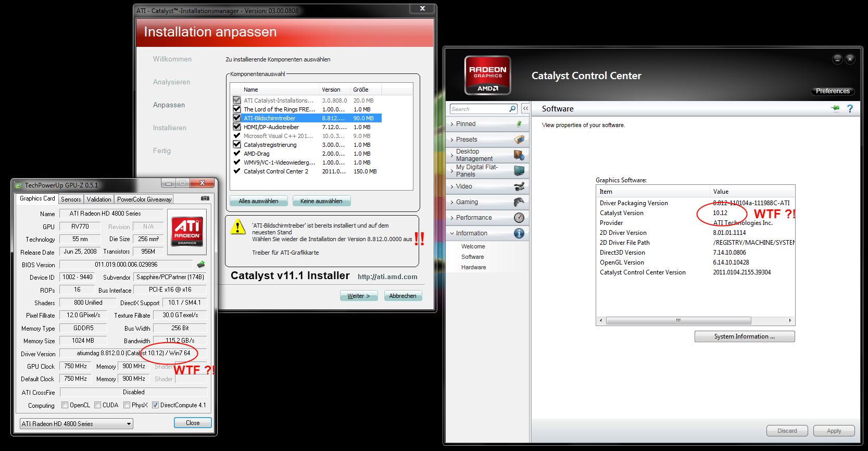The width and height of the screenshot is (868, 451).
Task: Click the ATI Radeon logo in GPU-Z
Action: tap(187, 231)
